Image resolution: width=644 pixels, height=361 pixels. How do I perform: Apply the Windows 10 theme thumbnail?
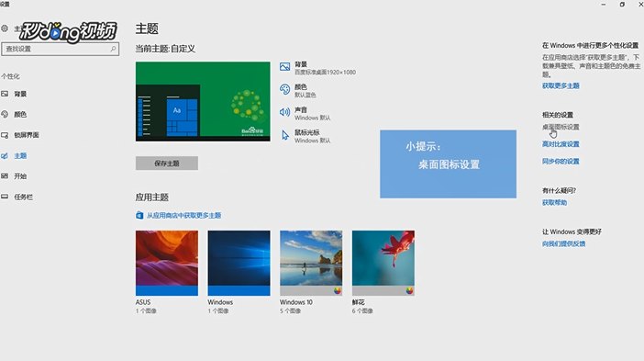pos(311,263)
